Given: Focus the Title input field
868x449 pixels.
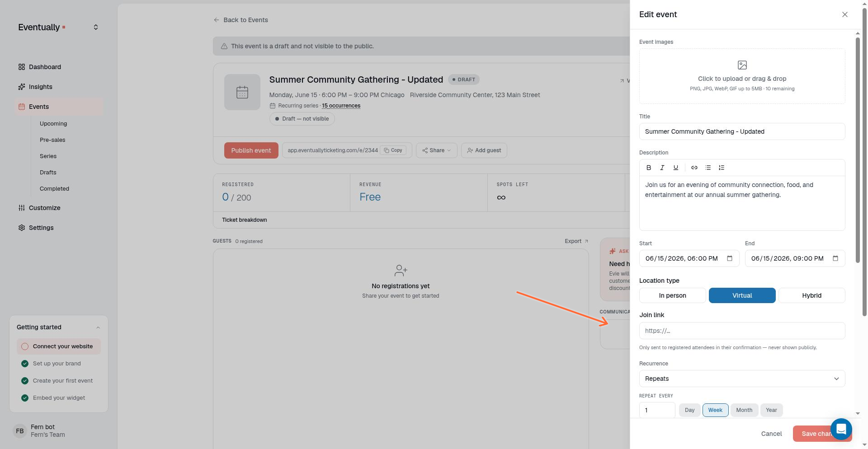Looking at the screenshot, I should (742, 131).
